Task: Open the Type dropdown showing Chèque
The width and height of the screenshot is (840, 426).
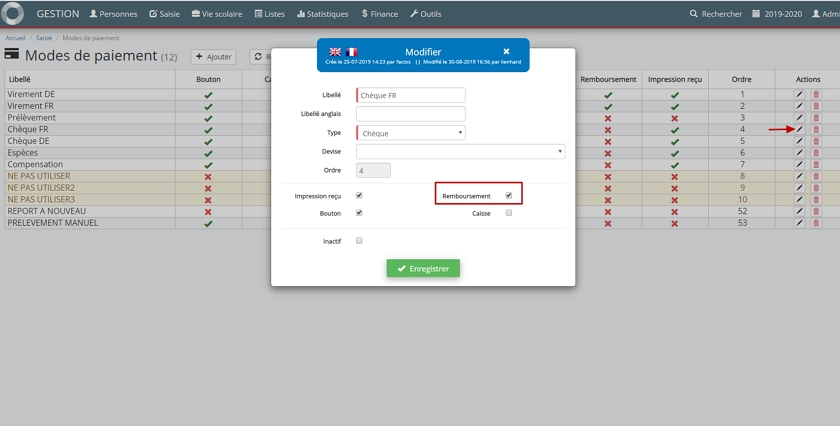Action: (x=411, y=133)
